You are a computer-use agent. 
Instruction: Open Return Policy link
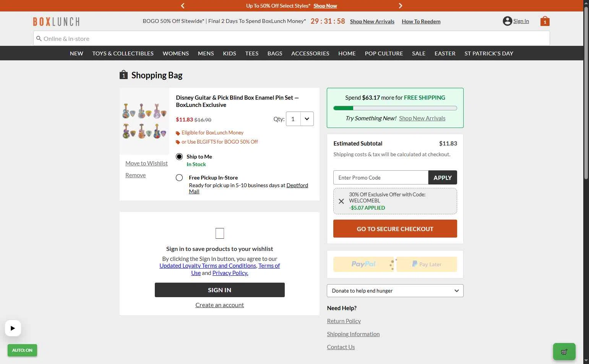344,321
